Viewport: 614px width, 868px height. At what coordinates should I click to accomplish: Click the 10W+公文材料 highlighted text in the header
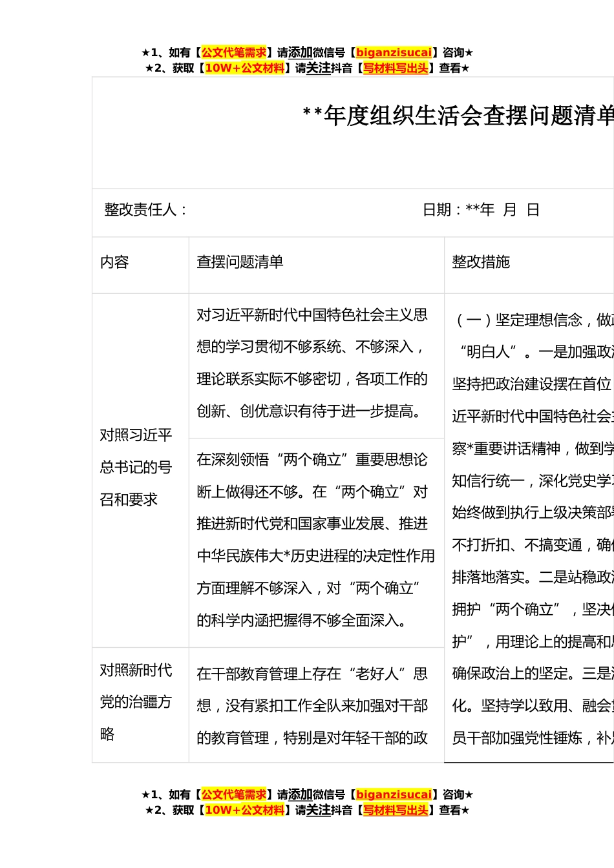pos(244,68)
